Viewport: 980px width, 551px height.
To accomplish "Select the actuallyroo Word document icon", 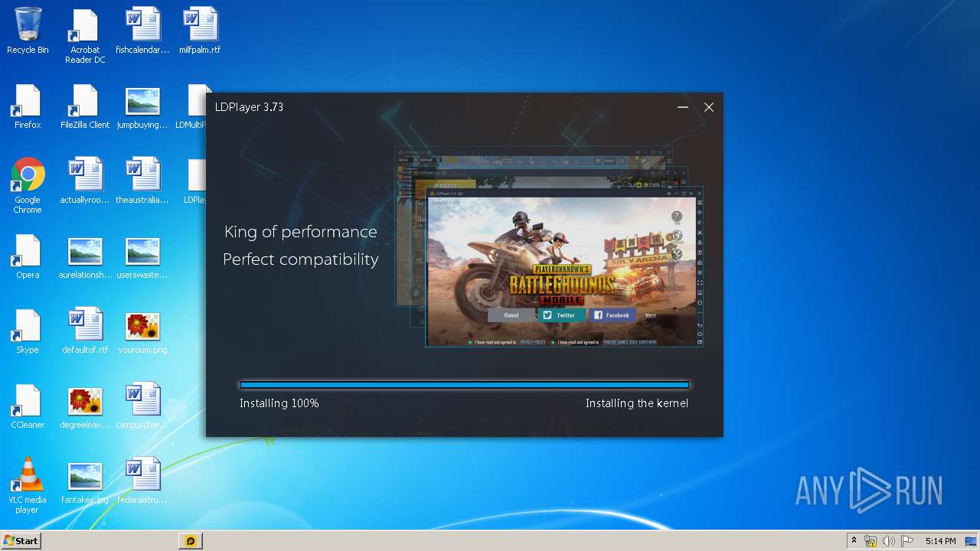I will 85,181.
